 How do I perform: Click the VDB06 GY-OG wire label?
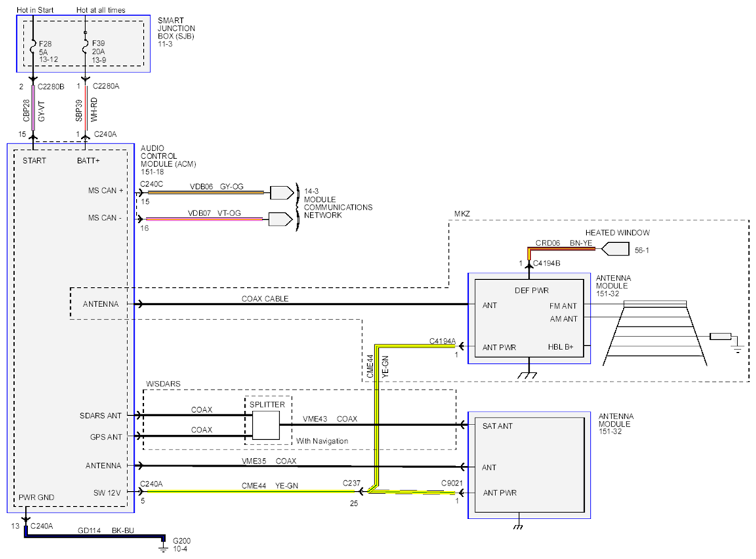point(216,187)
